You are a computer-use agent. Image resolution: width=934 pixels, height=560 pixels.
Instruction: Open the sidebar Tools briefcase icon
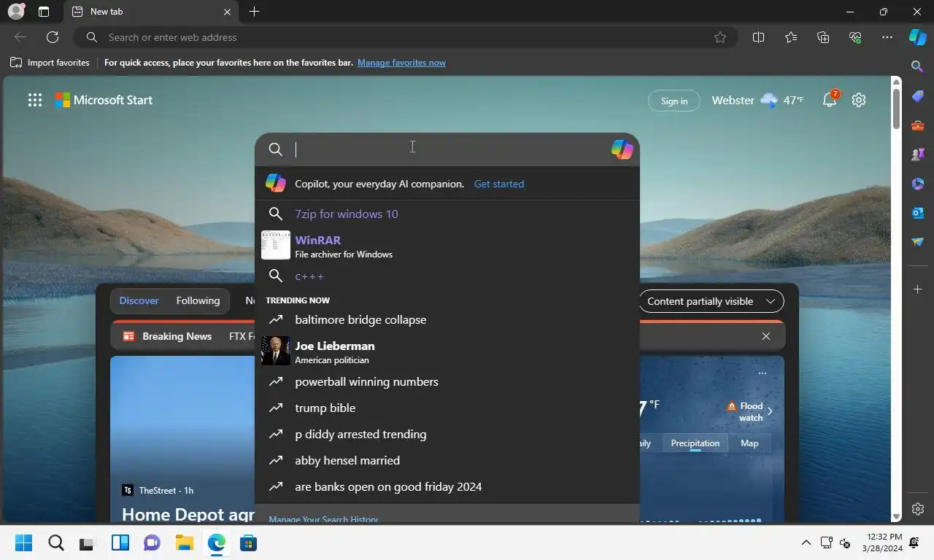click(x=918, y=125)
